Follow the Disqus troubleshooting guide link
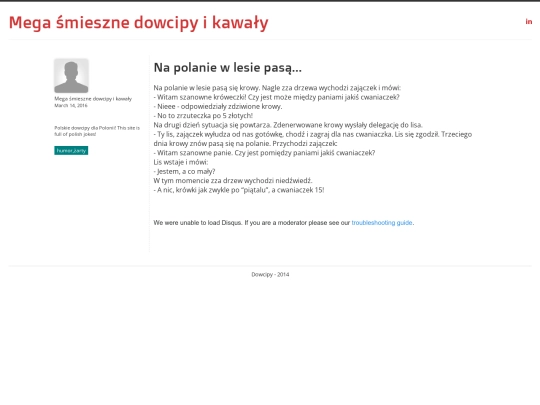 tap(382, 223)
